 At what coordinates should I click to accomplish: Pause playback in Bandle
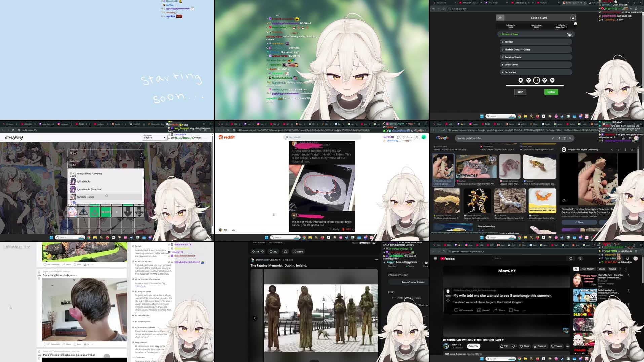coord(537,80)
